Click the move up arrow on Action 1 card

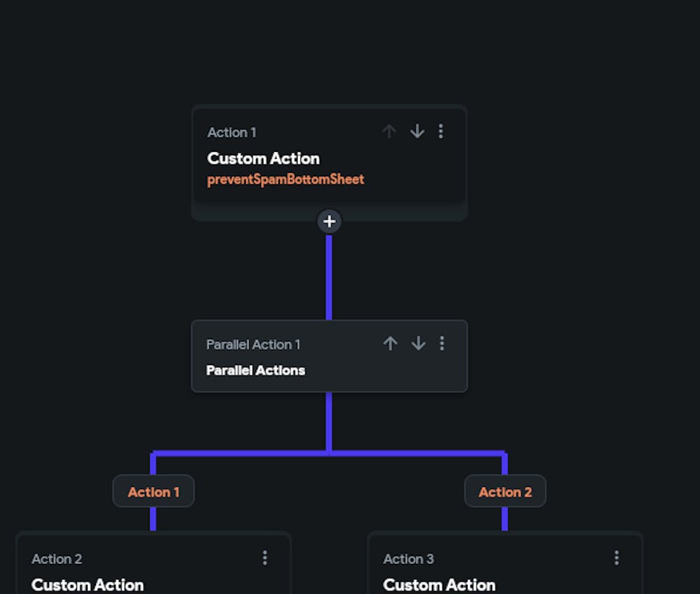tap(389, 132)
